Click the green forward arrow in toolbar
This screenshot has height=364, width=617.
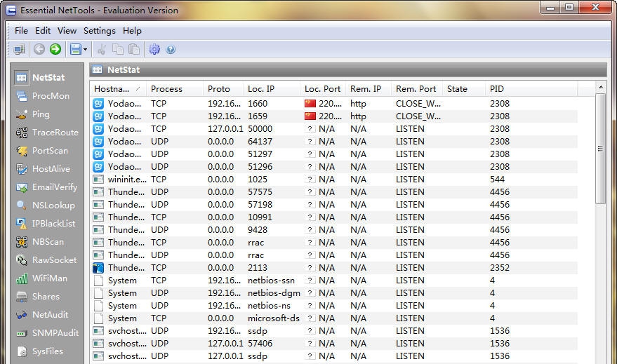click(x=55, y=49)
